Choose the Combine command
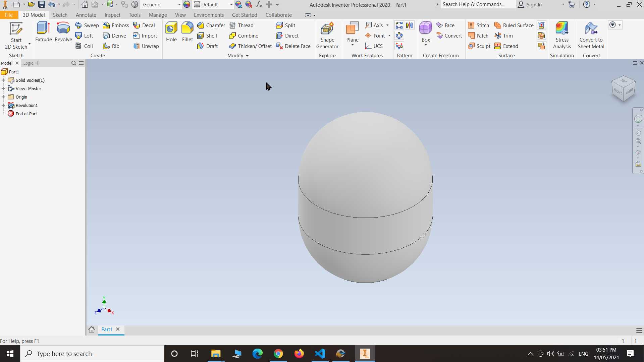This screenshot has height=362, width=644. 244,36
